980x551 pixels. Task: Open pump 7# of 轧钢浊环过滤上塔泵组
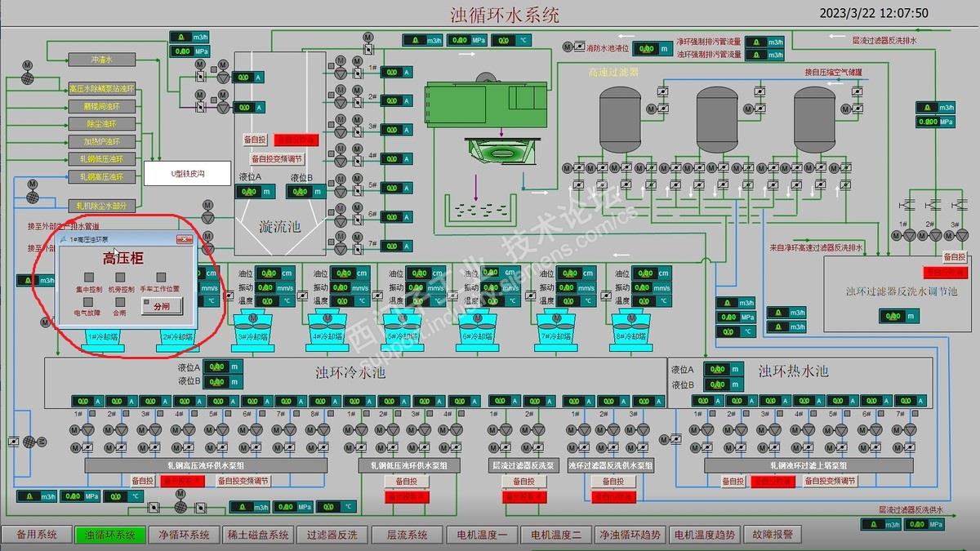point(911,429)
